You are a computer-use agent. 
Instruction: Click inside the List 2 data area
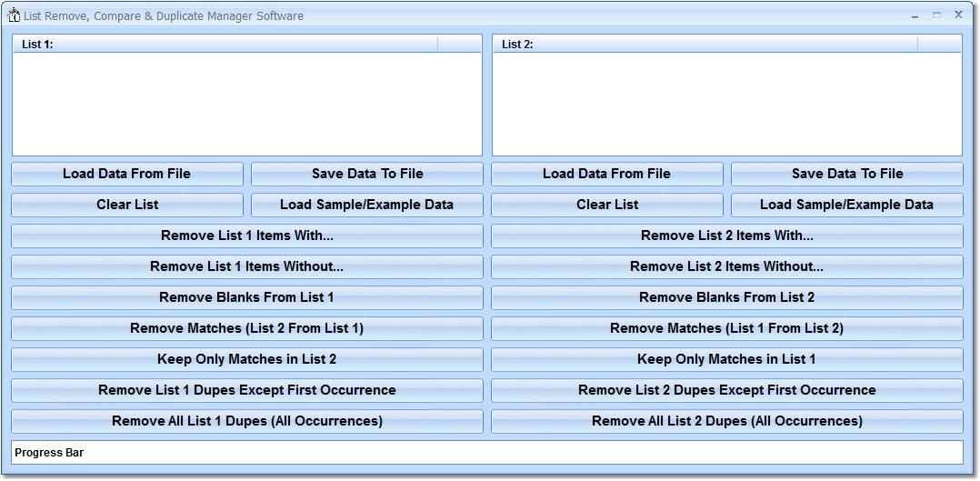tap(727, 104)
